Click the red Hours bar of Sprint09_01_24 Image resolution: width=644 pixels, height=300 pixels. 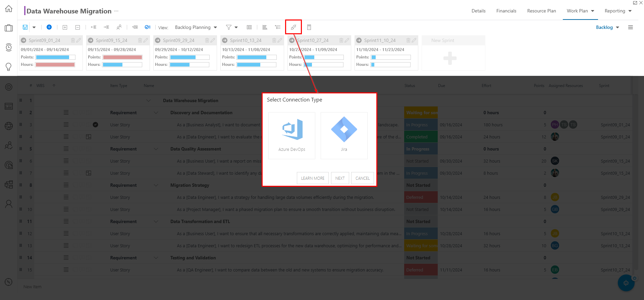pos(55,65)
